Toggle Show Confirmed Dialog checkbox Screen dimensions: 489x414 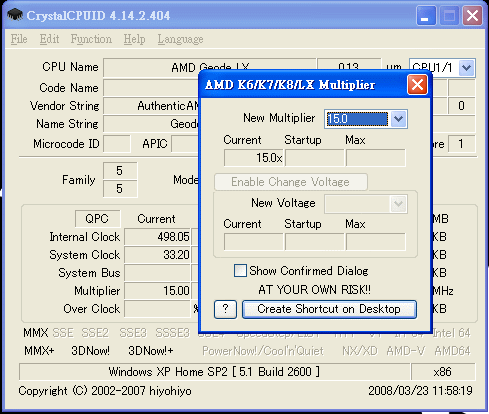240,271
